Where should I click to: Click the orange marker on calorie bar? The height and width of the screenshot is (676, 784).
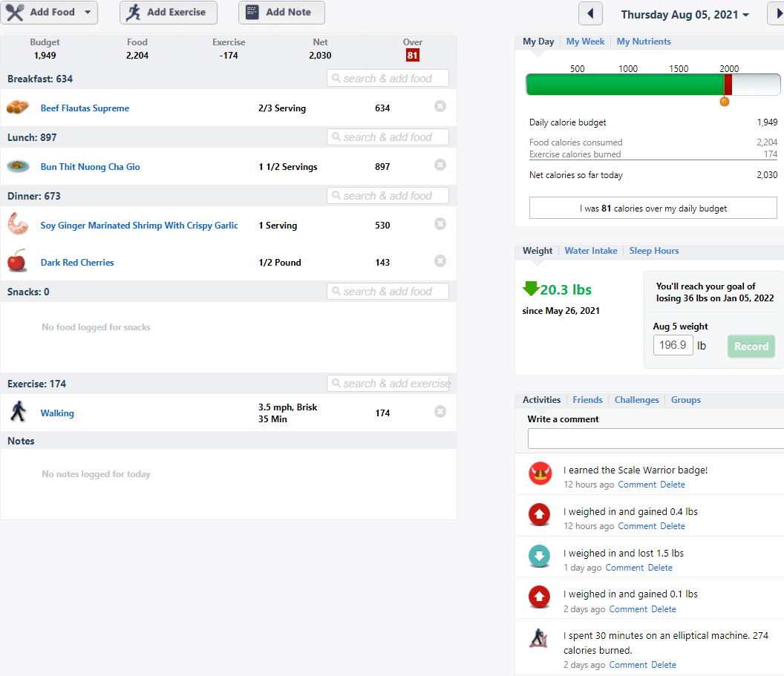pos(724,102)
